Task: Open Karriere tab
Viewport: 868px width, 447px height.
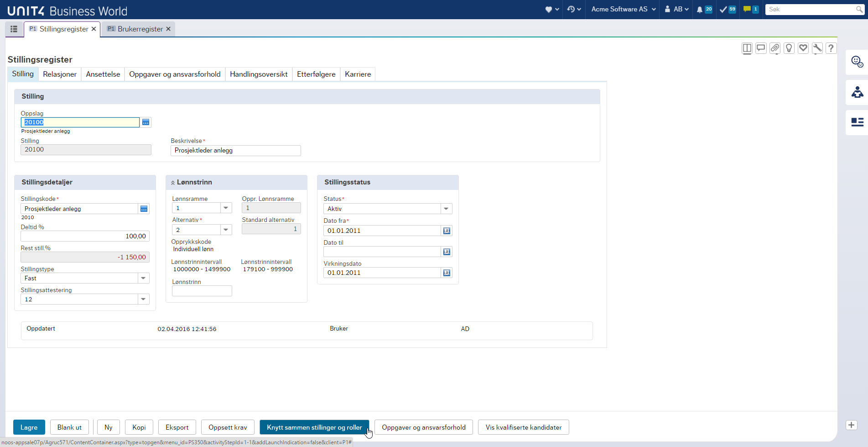Action: click(358, 74)
